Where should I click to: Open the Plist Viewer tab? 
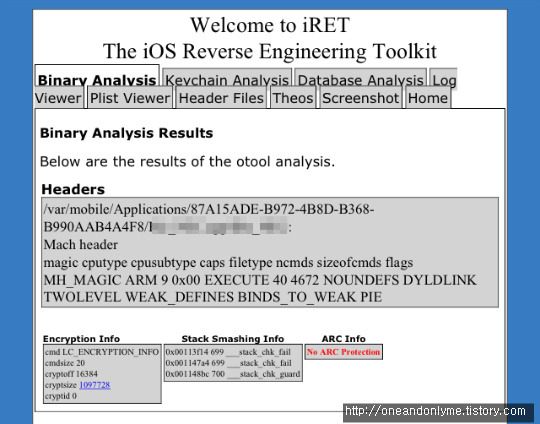click(x=130, y=98)
